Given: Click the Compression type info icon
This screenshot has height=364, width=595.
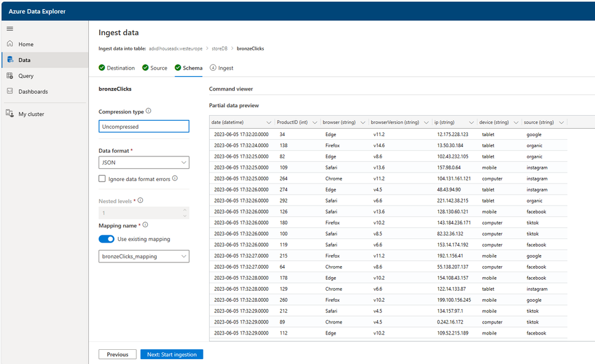Looking at the screenshot, I should pyautogui.click(x=149, y=111).
